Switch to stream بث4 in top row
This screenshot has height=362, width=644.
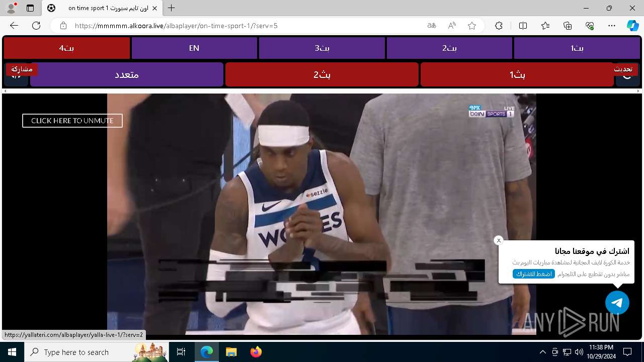point(66,48)
